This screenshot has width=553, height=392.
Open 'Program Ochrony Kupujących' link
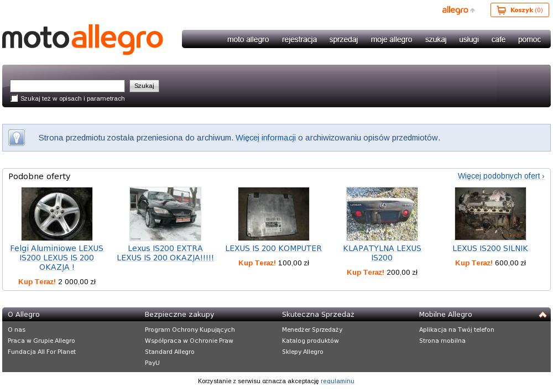click(190, 330)
